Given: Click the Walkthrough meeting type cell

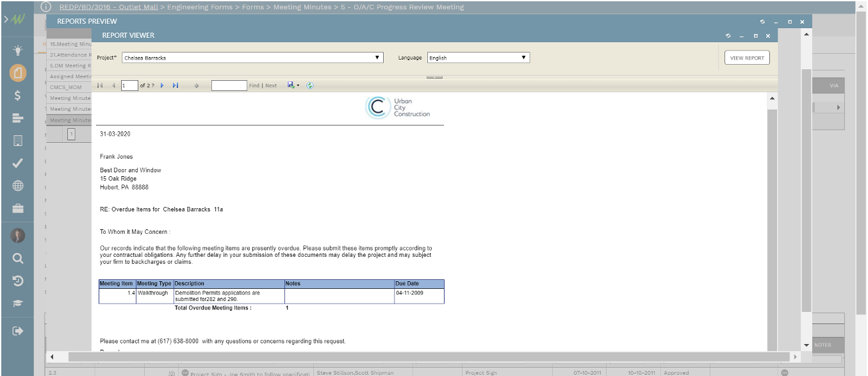Looking at the screenshot, I should 154,296.
